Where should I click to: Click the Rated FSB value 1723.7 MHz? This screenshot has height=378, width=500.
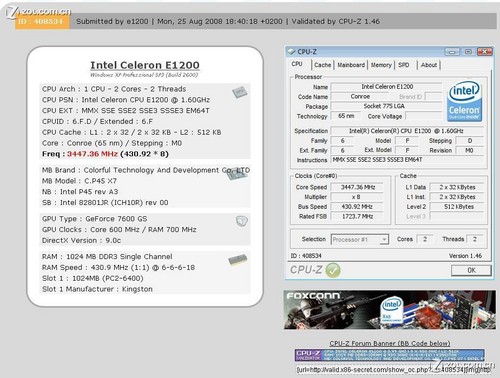pyautogui.click(x=357, y=216)
